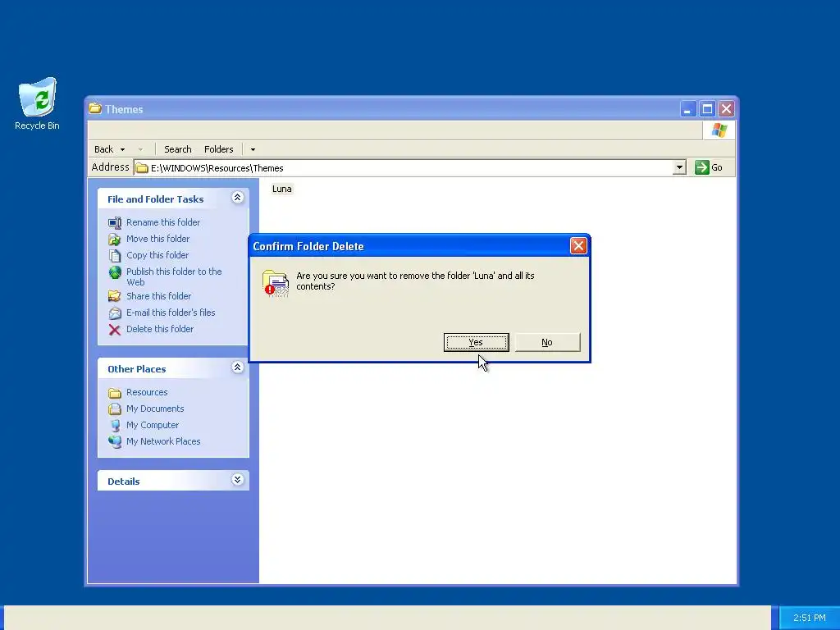
Task: Click the Search toolbar button
Action: pos(177,149)
